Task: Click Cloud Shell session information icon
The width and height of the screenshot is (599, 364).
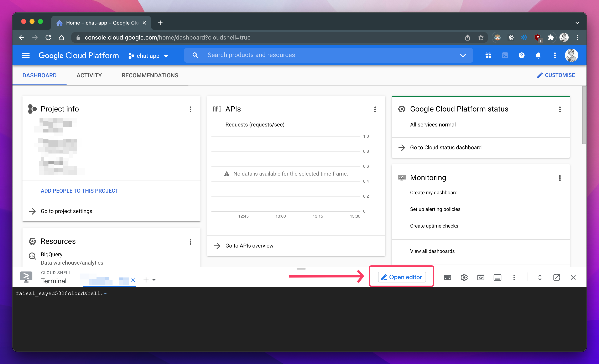Action: pyautogui.click(x=497, y=277)
